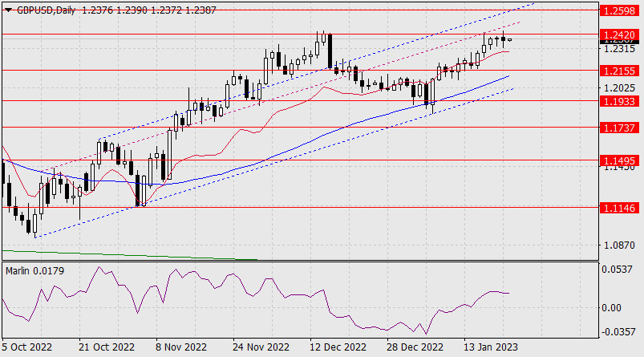Image resolution: width=644 pixels, height=357 pixels.
Task: Click the 1.2315 axis price value
Action: click(619, 48)
